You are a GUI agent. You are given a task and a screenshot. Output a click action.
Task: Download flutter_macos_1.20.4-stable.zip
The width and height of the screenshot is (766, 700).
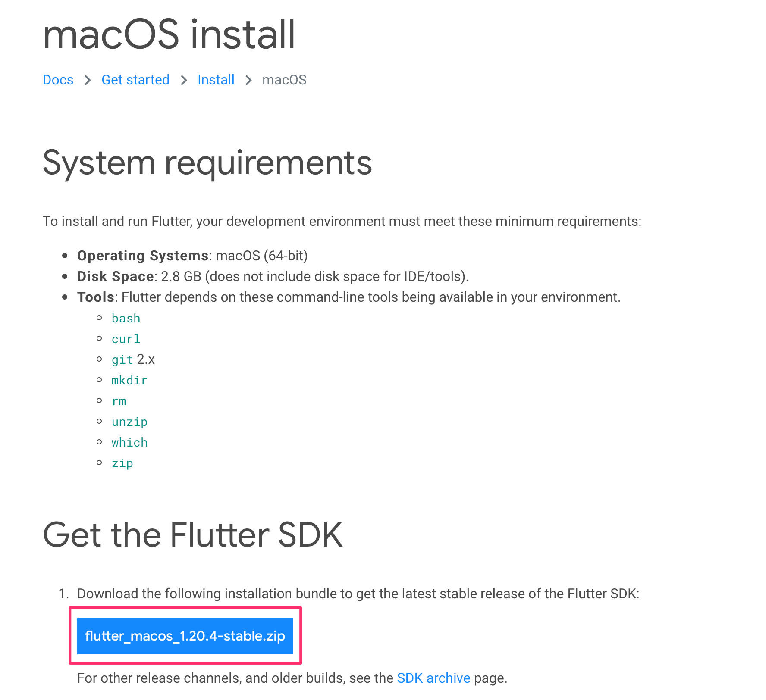coord(185,636)
